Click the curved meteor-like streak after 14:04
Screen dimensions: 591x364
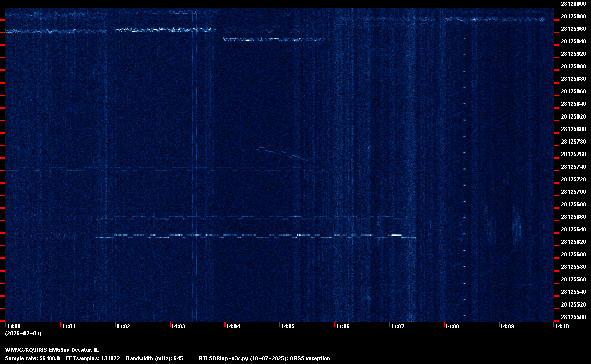pos(282,154)
